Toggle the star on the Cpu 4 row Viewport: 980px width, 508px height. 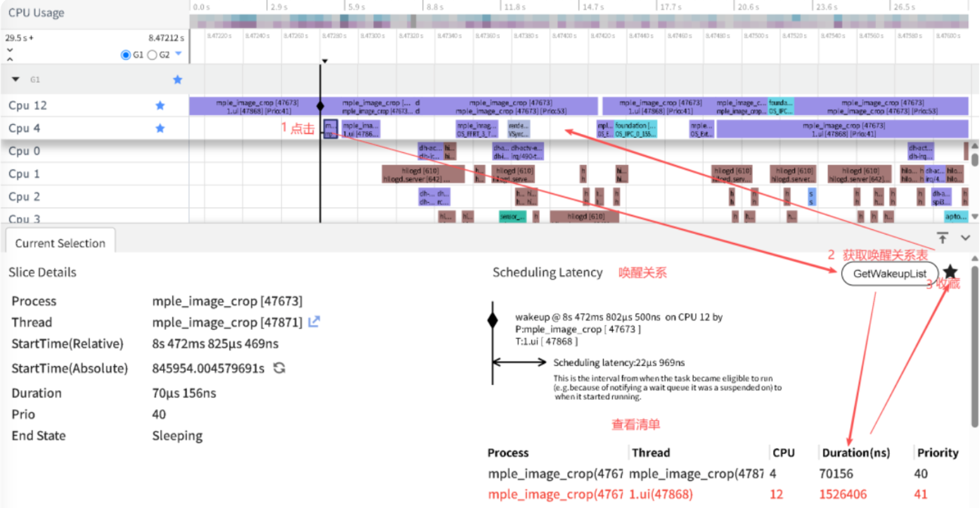pyautogui.click(x=160, y=128)
